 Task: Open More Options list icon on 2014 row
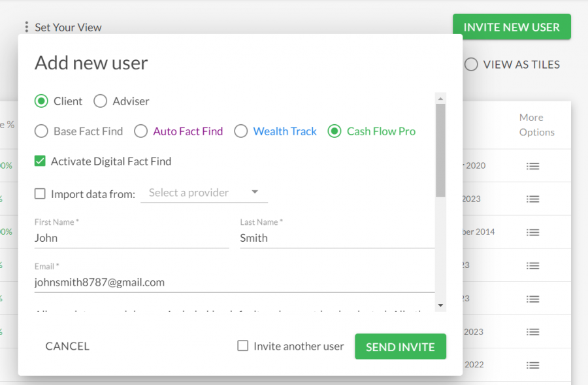pyautogui.click(x=532, y=232)
